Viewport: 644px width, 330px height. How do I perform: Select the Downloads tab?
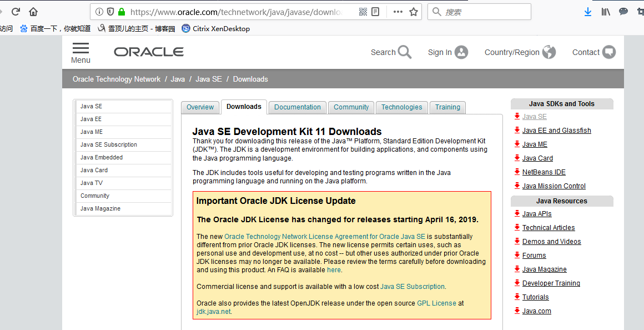click(x=244, y=107)
